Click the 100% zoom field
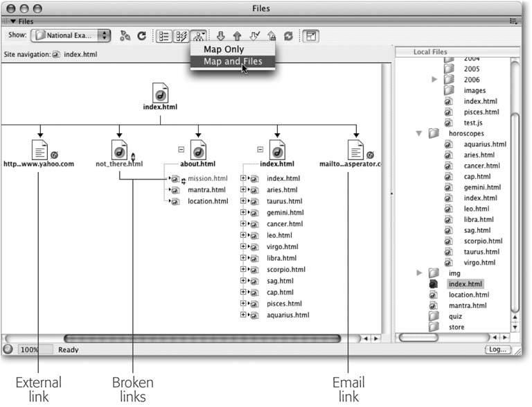This screenshot has height=407, width=532. [35, 351]
